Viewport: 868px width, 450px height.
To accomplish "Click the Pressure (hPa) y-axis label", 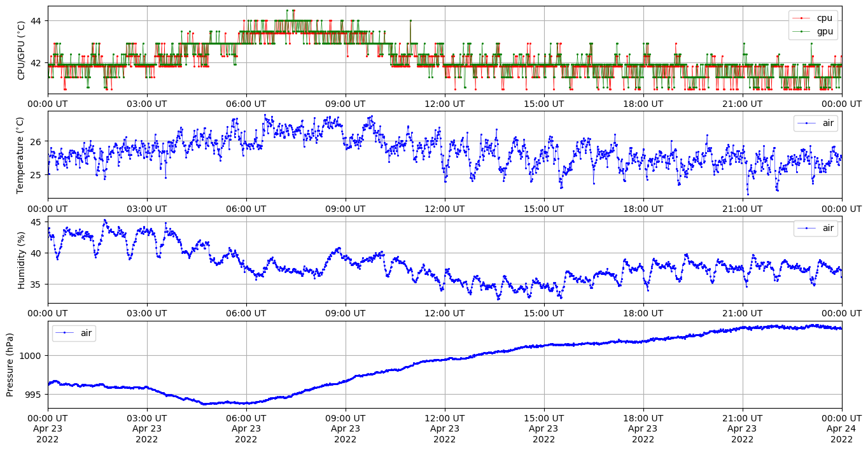I will pos(10,365).
